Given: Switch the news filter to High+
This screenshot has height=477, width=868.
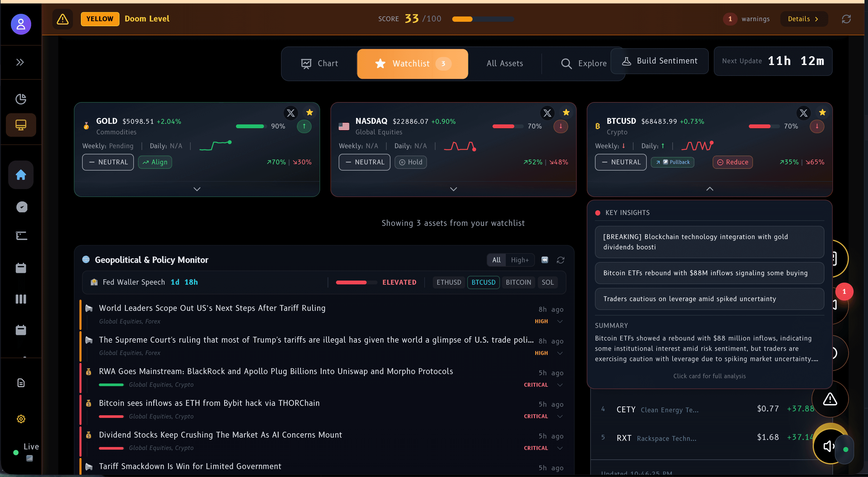Looking at the screenshot, I should pos(520,260).
